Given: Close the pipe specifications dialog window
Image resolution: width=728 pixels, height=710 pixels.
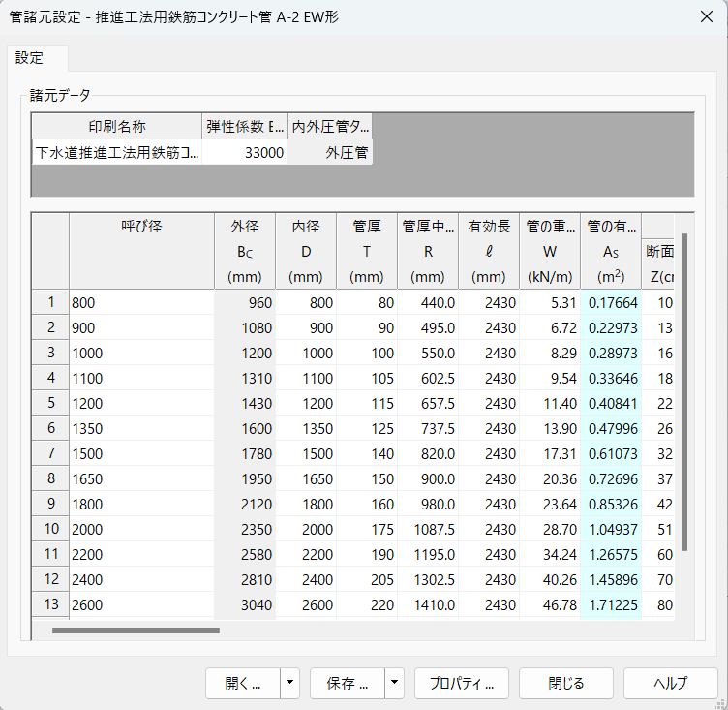Looking at the screenshot, I should click(x=704, y=18).
